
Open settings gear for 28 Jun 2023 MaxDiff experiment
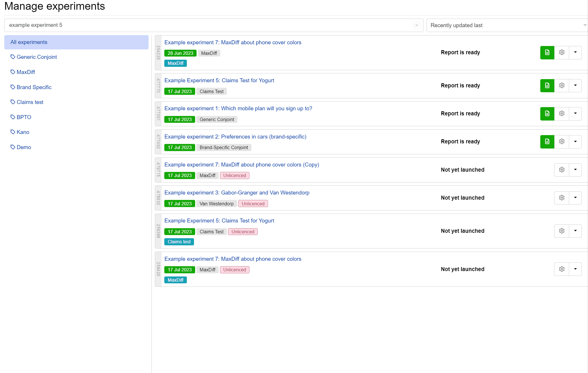pos(562,53)
